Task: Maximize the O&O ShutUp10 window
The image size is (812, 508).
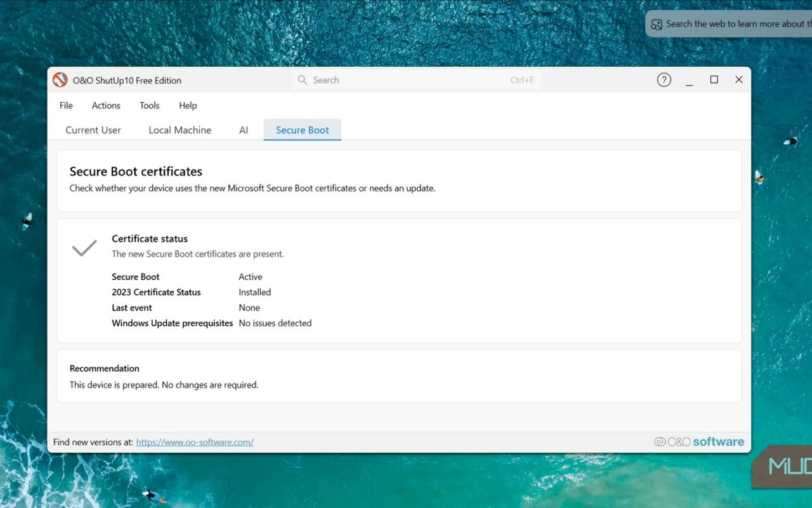Action: (714, 80)
